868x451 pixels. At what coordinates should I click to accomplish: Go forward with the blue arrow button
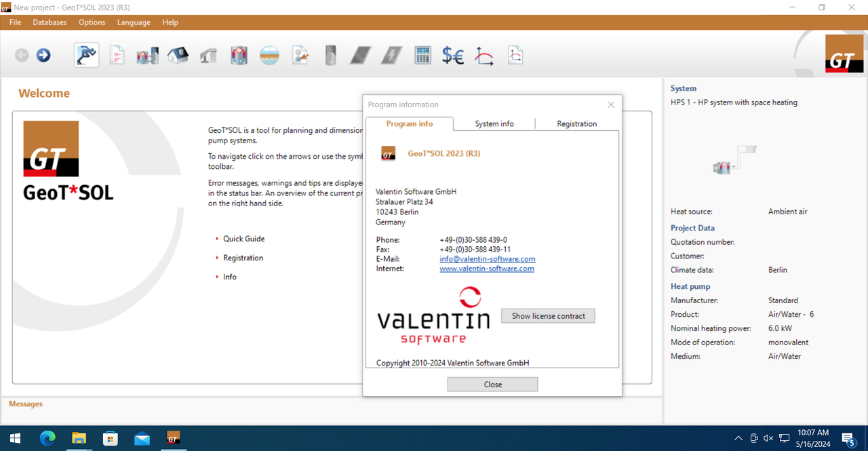click(x=43, y=56)
